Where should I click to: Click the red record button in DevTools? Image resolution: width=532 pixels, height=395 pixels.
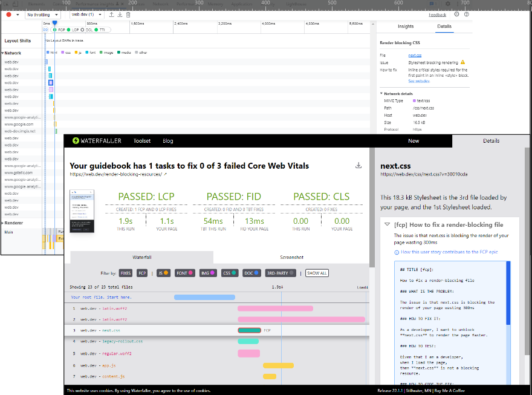click(x=9, y=15)
